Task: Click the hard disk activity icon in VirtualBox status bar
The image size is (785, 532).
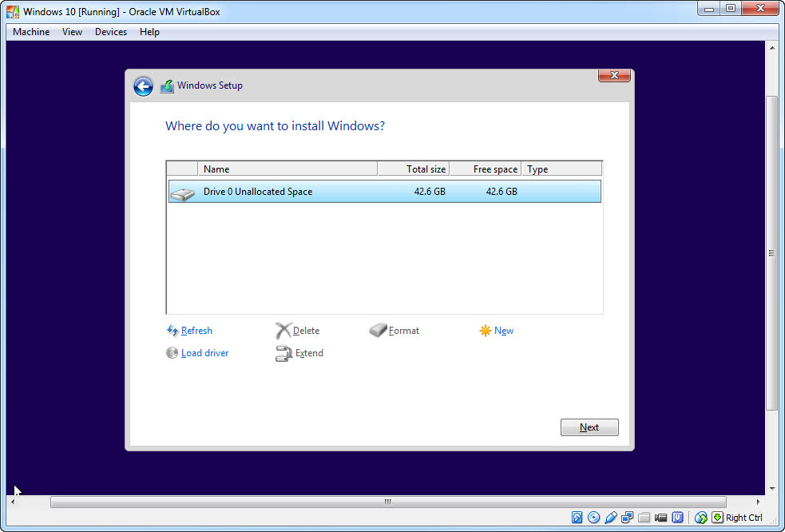Action: click(x=577, y=518)
